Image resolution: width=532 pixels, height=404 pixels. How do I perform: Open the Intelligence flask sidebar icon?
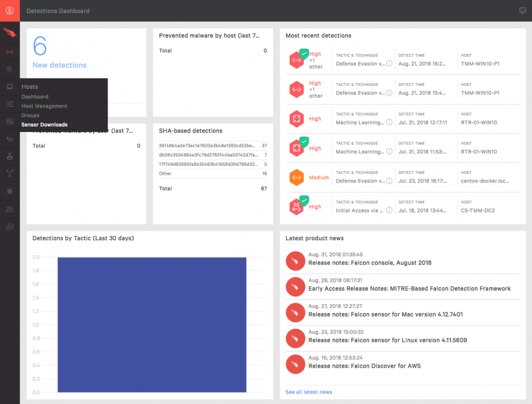point(10,156)
